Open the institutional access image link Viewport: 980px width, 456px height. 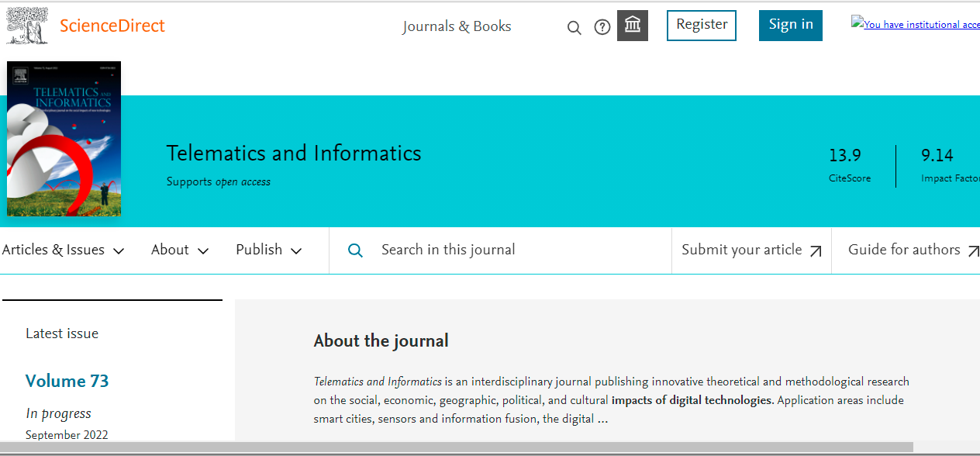[x=915, y=25]
